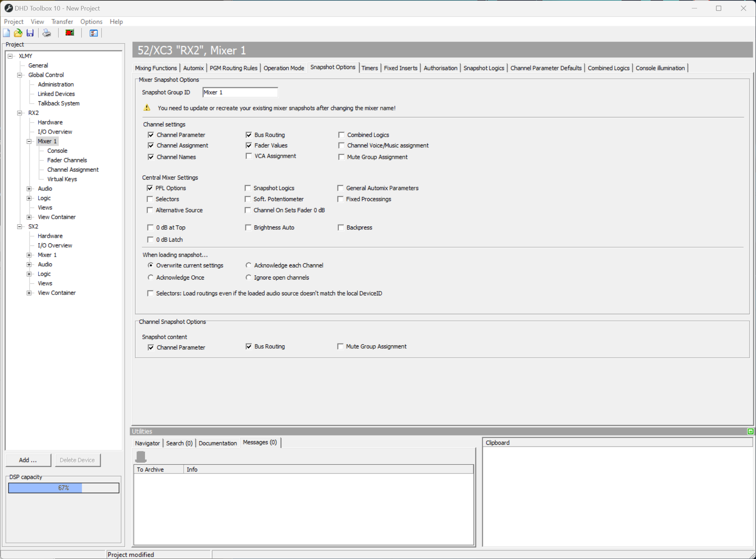The image size is (756, 559).
Task: Open the device transfer tool
Action: [x=69, y=32]
